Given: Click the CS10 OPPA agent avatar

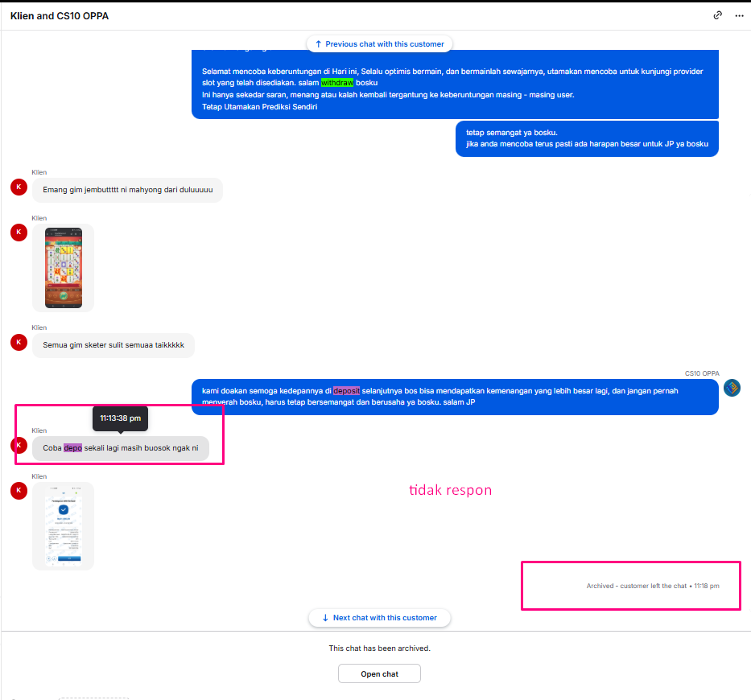Looking at the screenshot, I should coord(732,388).
